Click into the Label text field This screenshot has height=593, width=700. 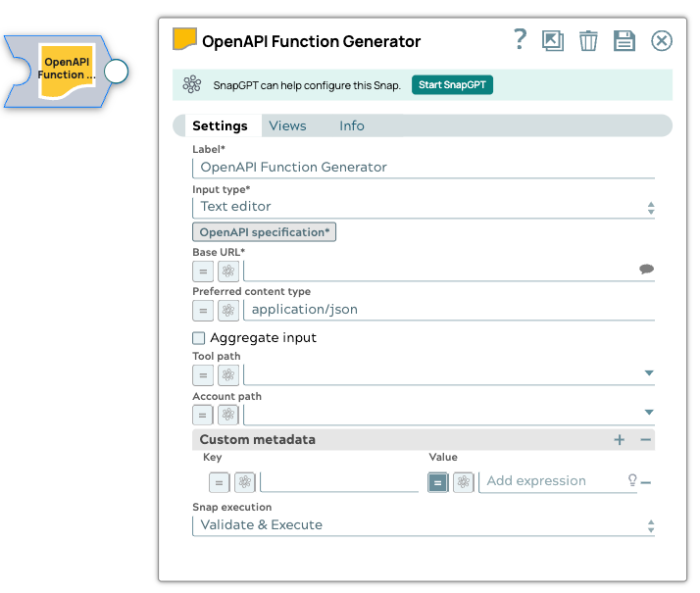(x=424, y=168)
